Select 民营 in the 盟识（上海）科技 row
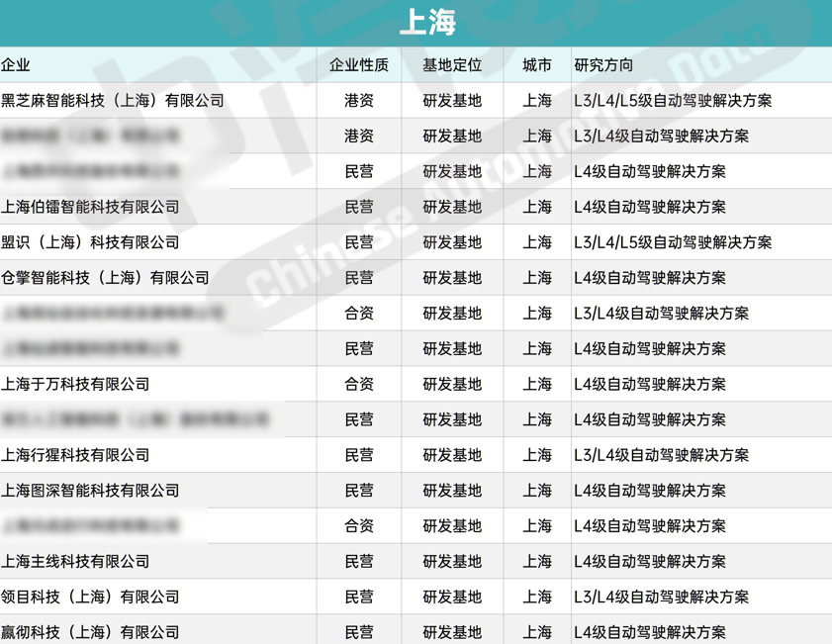Viewport: 832px width, 644px height. [359, 242]
